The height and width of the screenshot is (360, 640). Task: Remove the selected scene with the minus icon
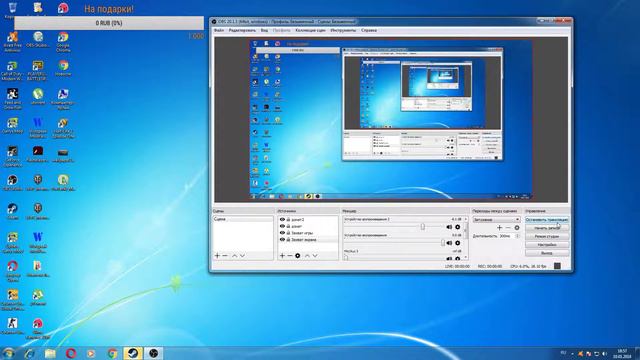(225, 256)
